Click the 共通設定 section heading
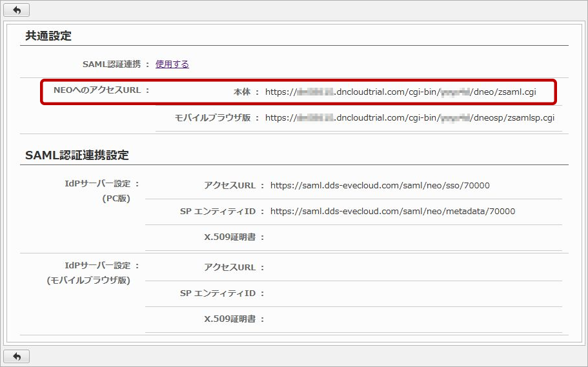The image size is (588, 367). (48, 36)
